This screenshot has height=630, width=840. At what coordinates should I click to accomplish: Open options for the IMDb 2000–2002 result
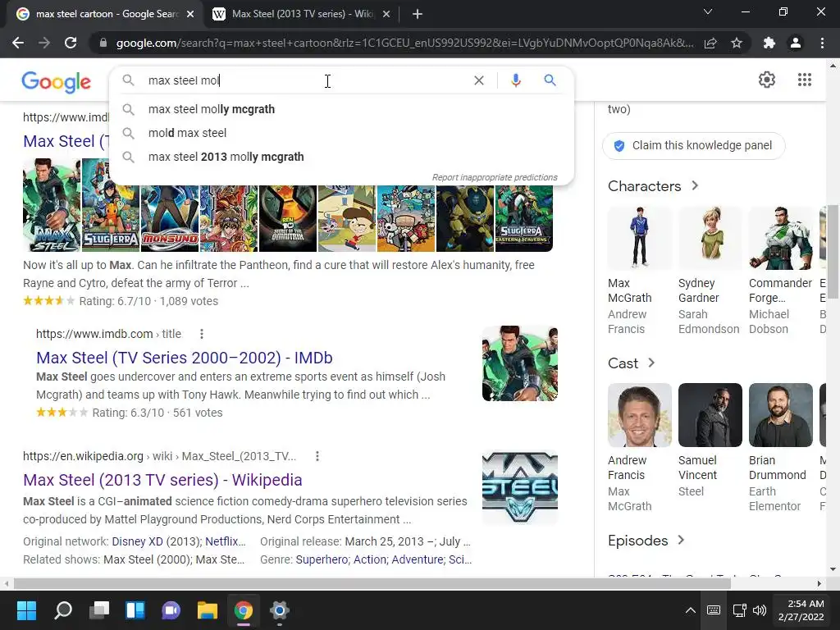click(x=202, y=334)
